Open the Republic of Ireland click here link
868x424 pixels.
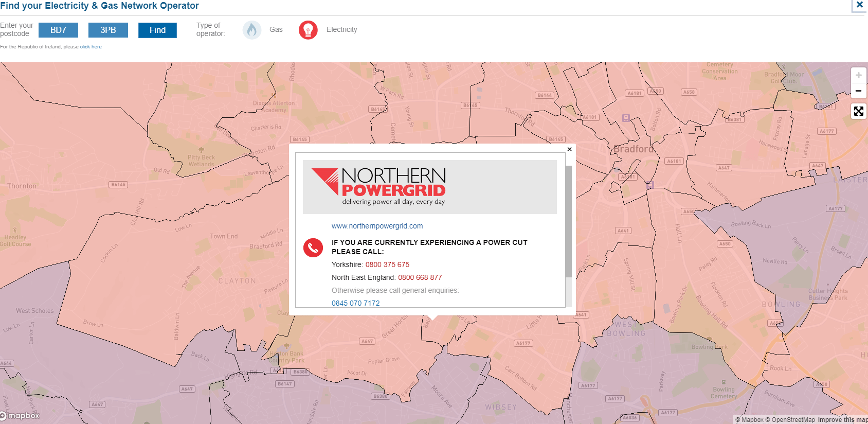coord(91,47)
